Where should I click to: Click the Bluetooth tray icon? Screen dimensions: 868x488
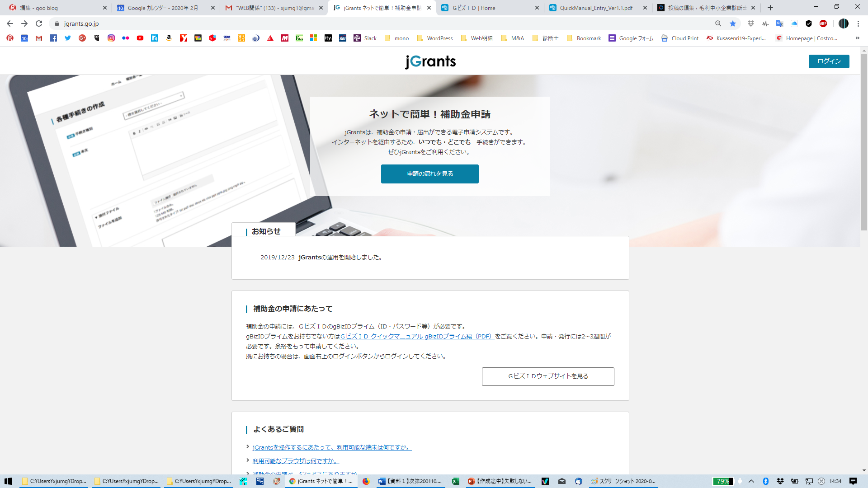coord(766,481)
